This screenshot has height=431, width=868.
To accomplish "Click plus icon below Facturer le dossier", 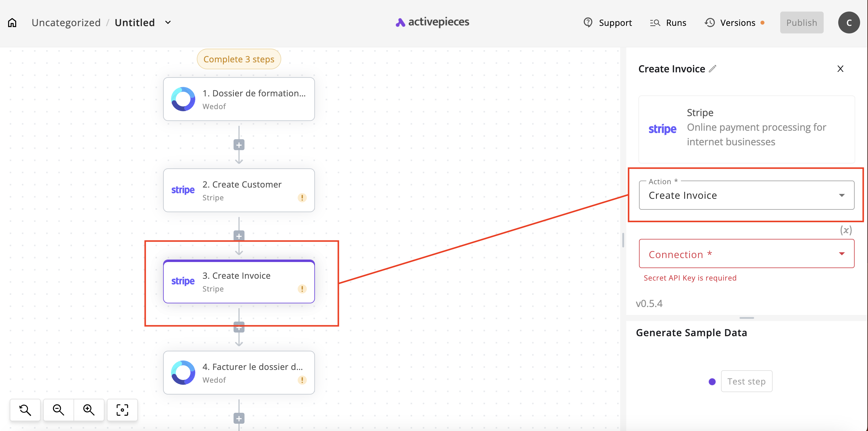I will click(x=239, y=419).
